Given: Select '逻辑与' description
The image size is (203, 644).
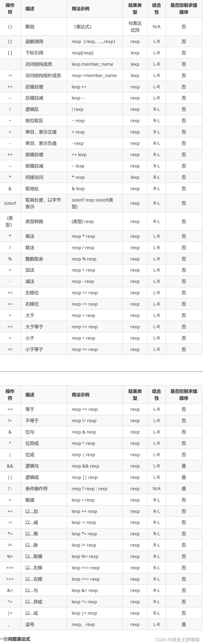Looking at the screenshot, I should [x=32, y=466].
